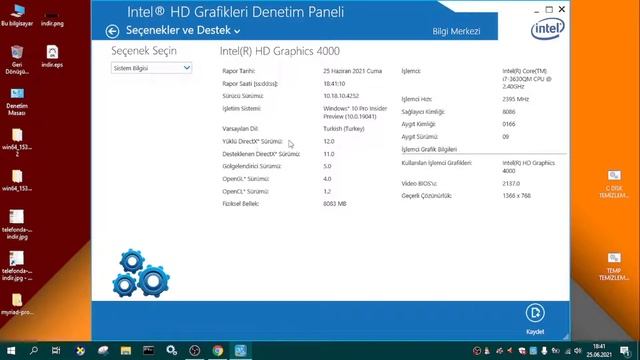Open Task View on the taskbar
The width and height of the screenshot is (640, 360).
tap(56, 350)
